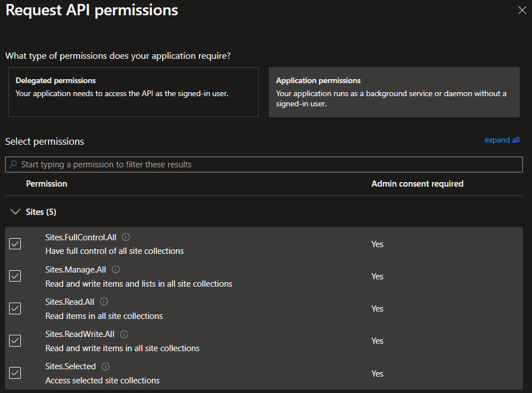Image resolution: width=532 pixels, height=393 pixels.
Task: Click the Admin consent required header
Action: point(417,183)
